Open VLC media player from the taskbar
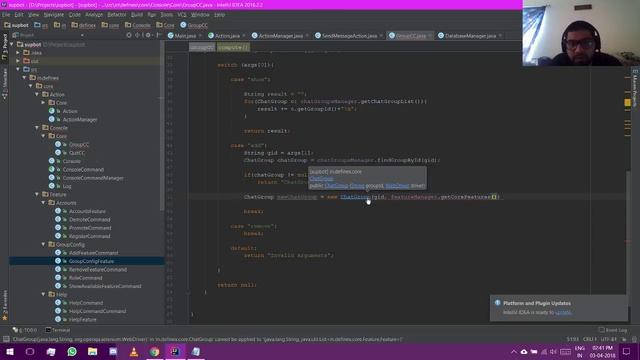This screenshot has width=640, height=360. pos(134,351)
